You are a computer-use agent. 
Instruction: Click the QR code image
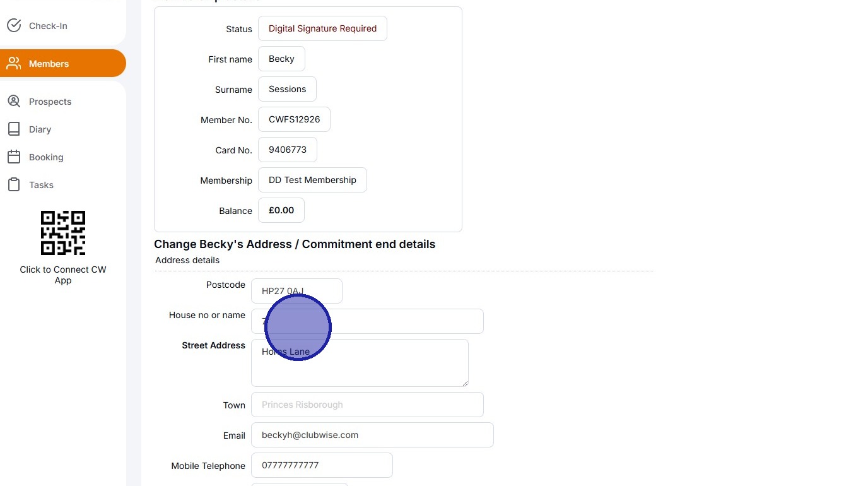[63, 233]
